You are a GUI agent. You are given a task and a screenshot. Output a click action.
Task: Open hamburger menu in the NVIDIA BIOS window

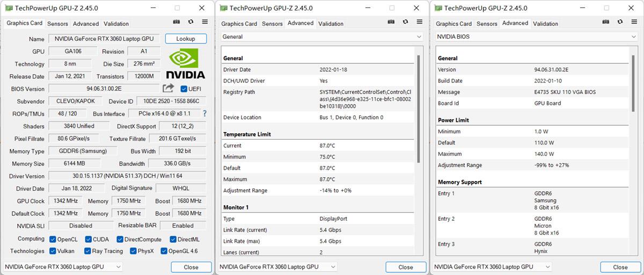click(634, 22)
